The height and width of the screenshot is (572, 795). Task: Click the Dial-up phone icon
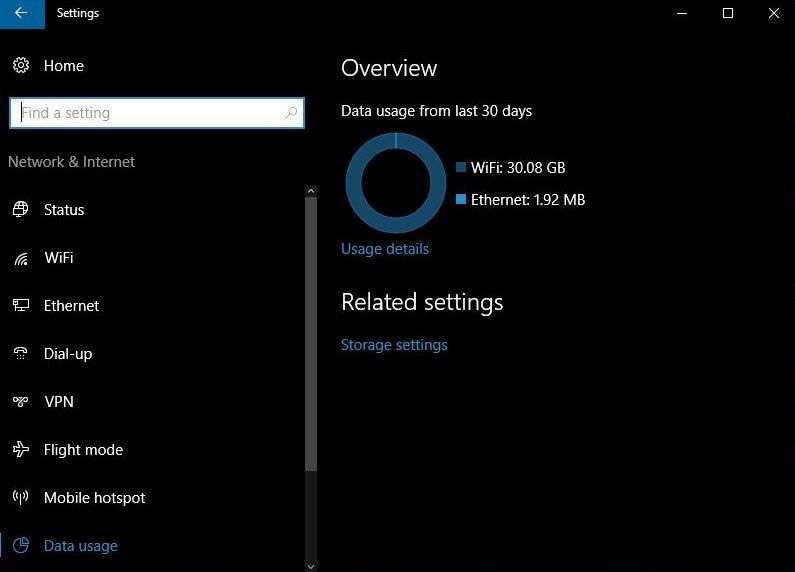pos(21,354)
